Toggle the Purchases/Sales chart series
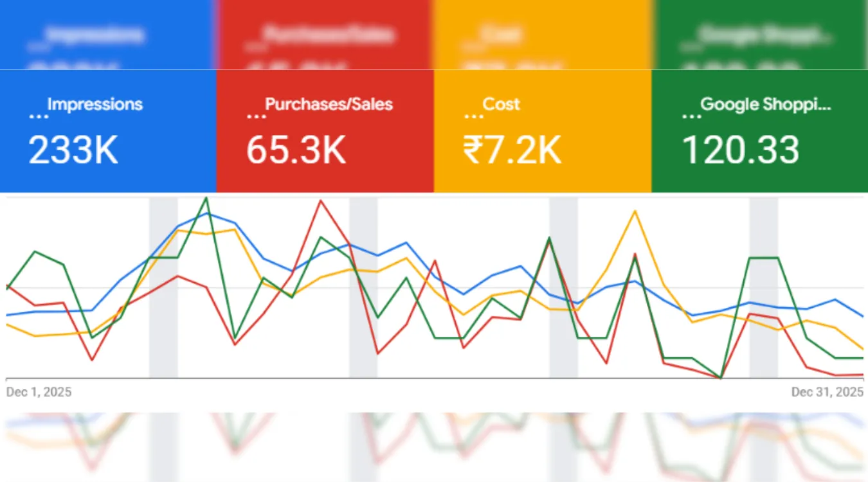 coord(325,129)
